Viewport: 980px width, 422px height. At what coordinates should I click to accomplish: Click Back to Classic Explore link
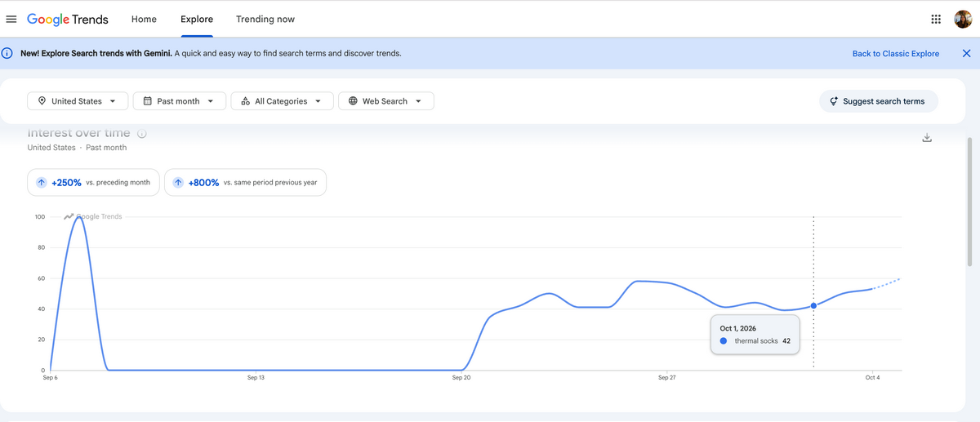point(896,53)
